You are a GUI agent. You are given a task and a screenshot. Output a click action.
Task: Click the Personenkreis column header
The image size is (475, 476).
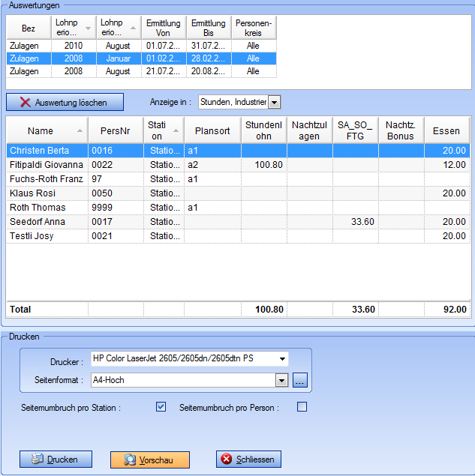pyautogui.click(x=254, y=28)
